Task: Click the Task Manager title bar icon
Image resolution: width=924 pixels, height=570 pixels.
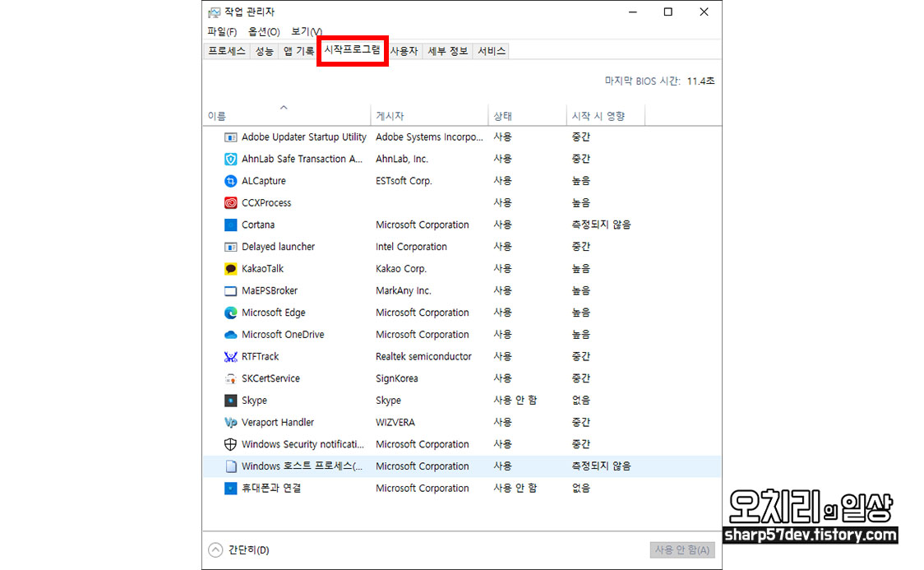Action: [214, 12]
